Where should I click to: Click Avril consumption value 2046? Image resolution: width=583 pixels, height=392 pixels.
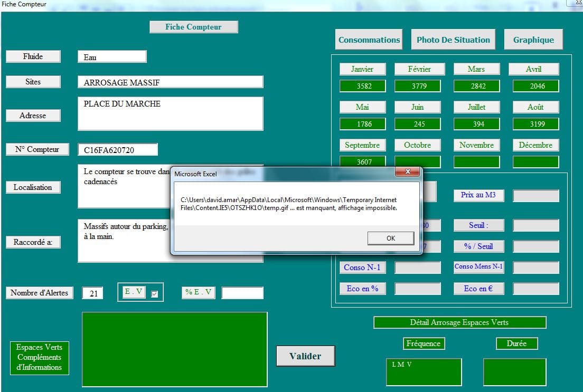[x=536, y=86]
